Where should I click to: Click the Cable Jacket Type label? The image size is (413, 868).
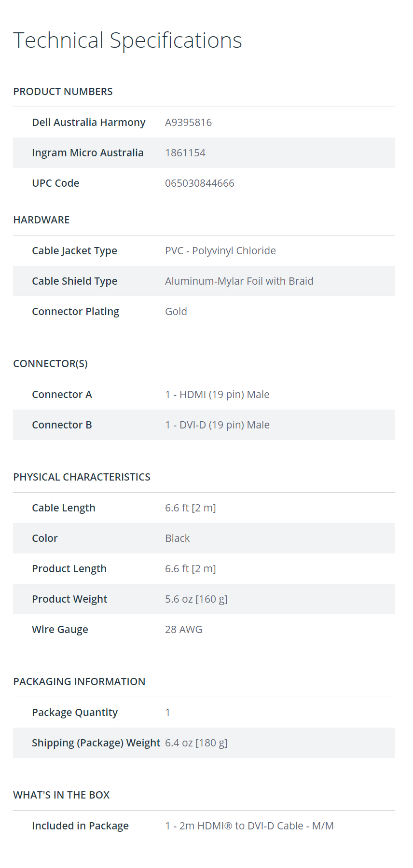[x=74, y=251]
